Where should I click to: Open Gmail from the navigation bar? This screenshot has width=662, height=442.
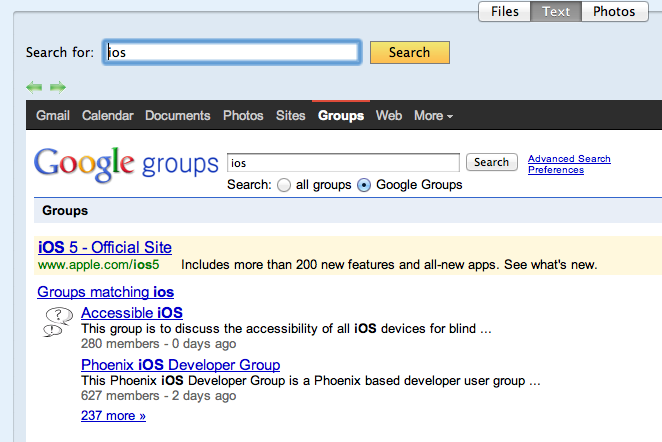53,116
